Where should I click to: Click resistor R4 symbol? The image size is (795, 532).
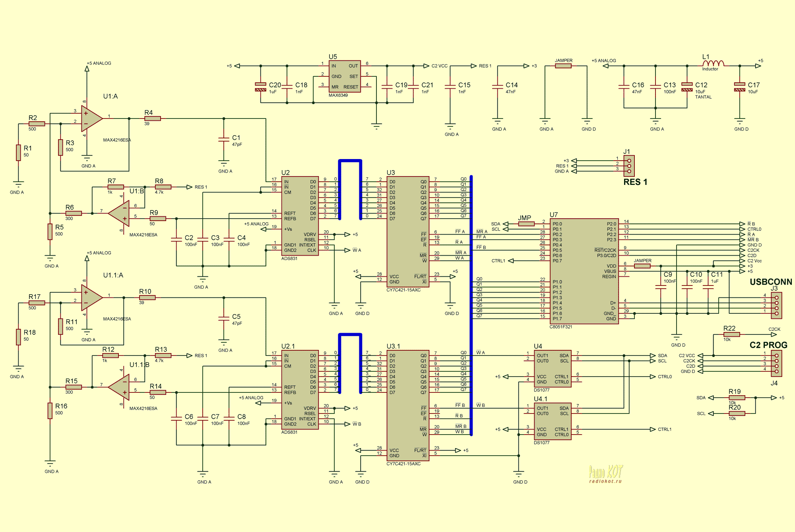153,118
